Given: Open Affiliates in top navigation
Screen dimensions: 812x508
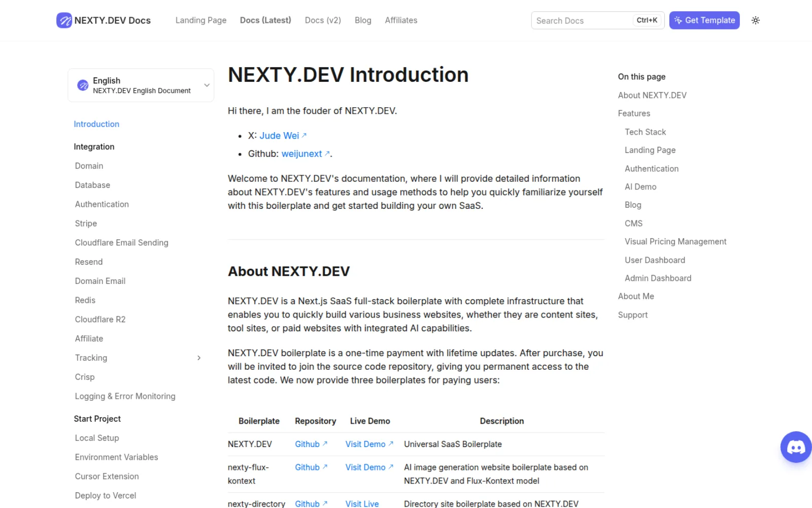Looking at the screenshot, I should [401, 20].
